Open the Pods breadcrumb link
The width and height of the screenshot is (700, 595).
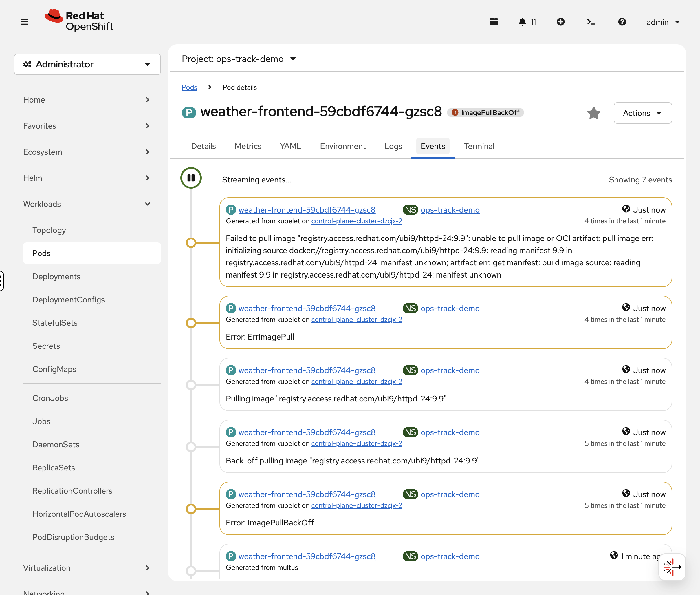point(189,87)
